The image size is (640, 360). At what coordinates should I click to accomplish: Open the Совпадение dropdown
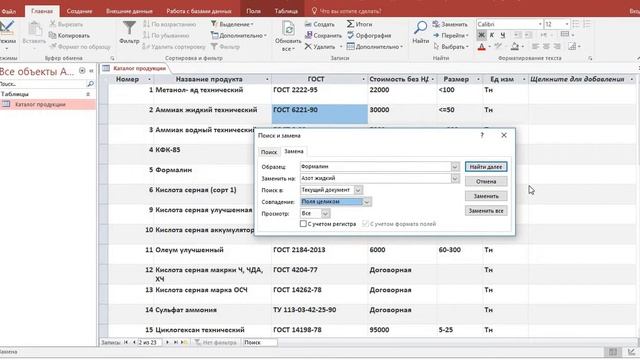pos(367,202)
